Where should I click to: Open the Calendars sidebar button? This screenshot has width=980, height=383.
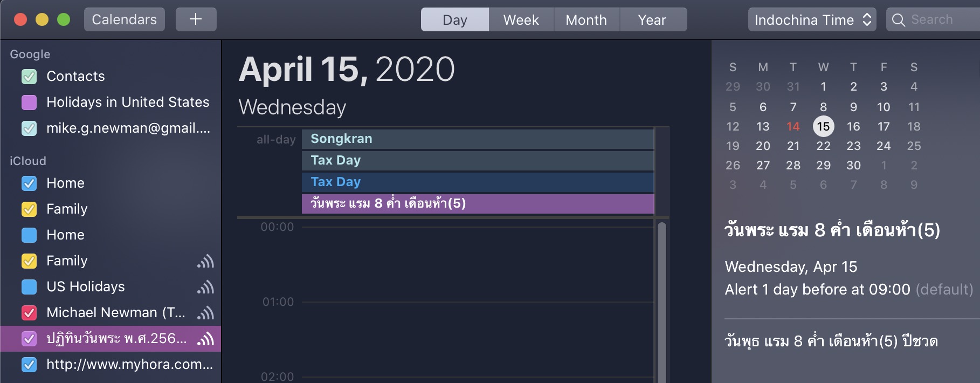[125, 19]
